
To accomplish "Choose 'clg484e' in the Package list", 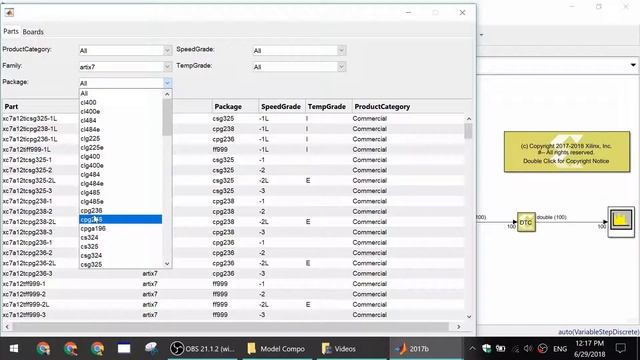I will [x=120, y=183].
